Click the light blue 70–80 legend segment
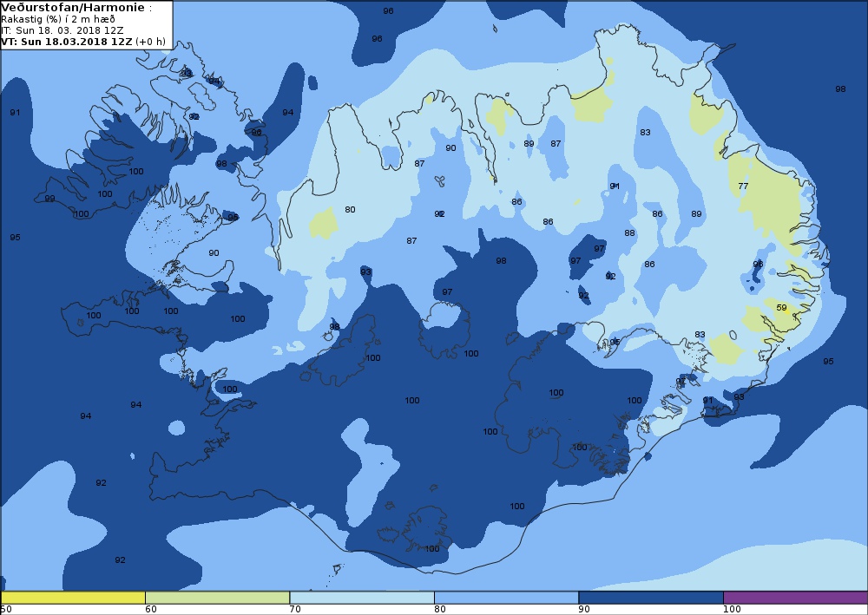 [362, 598]
